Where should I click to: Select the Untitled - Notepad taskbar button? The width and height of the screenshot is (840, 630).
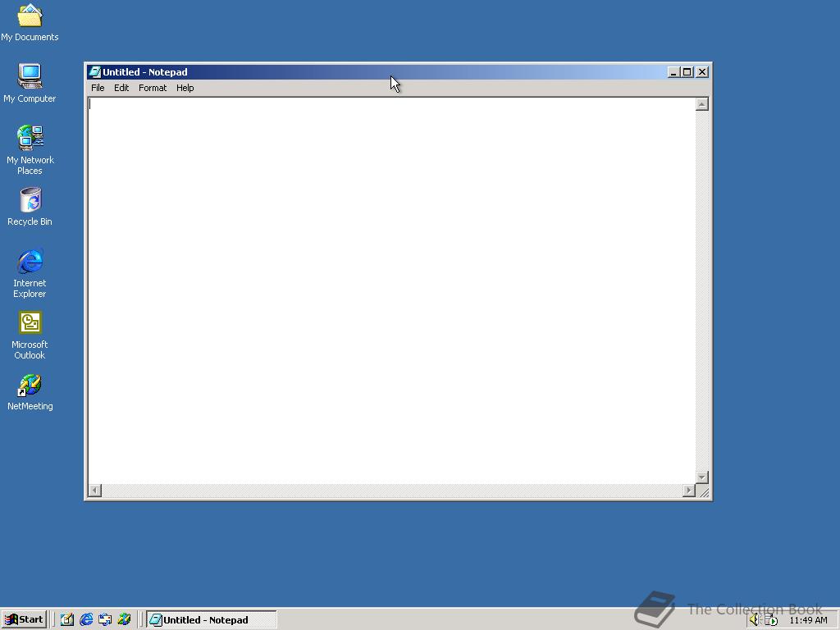coord(209,619)
